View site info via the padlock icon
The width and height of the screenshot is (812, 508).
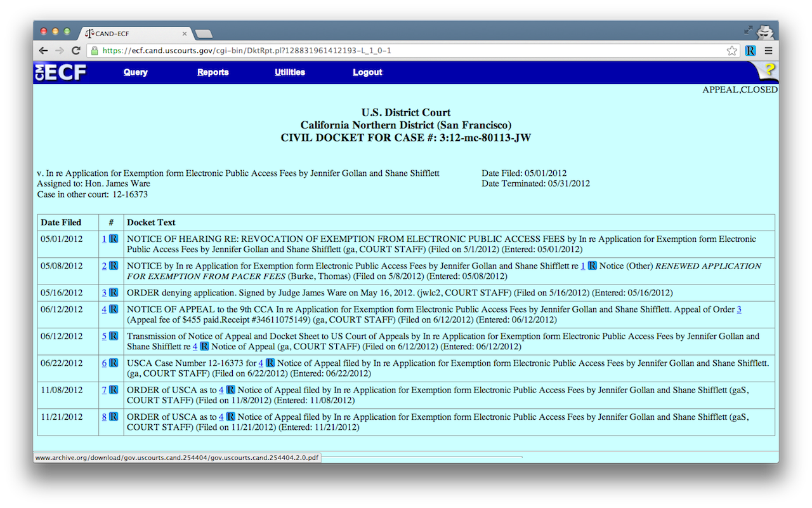point(95,51)
